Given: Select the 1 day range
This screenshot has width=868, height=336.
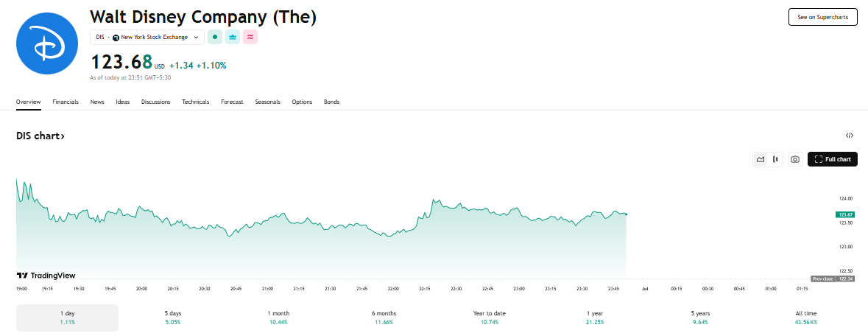Looking at the screenshot, I should (67, 318).
